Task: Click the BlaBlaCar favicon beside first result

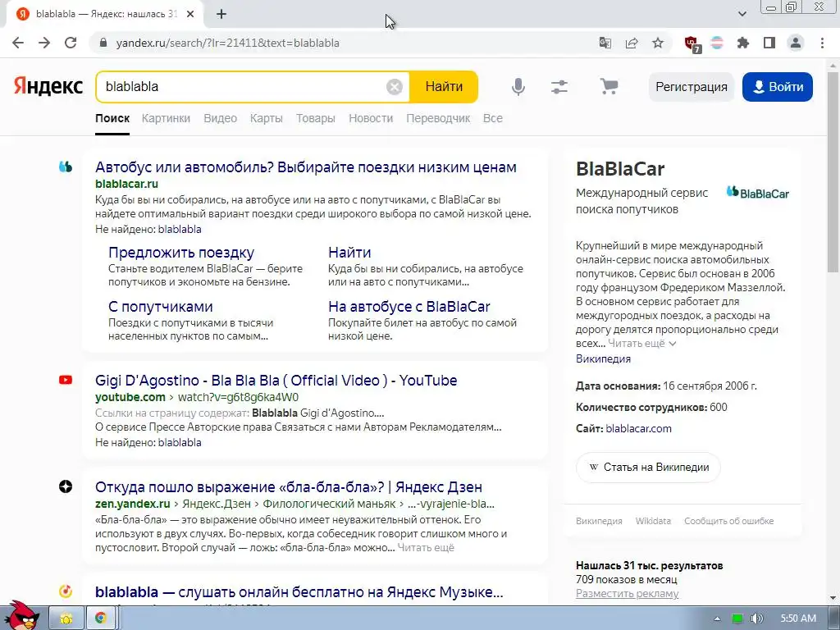Action: (x=66, y=167)
